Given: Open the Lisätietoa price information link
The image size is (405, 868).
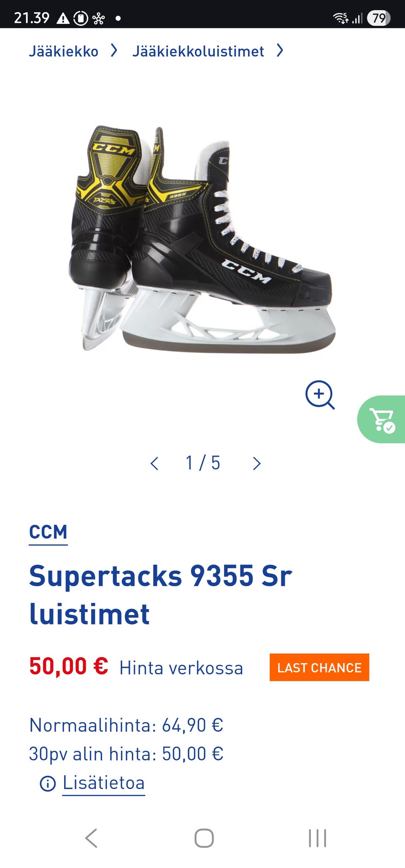Looking at the screenshot, I should [104, 783].
